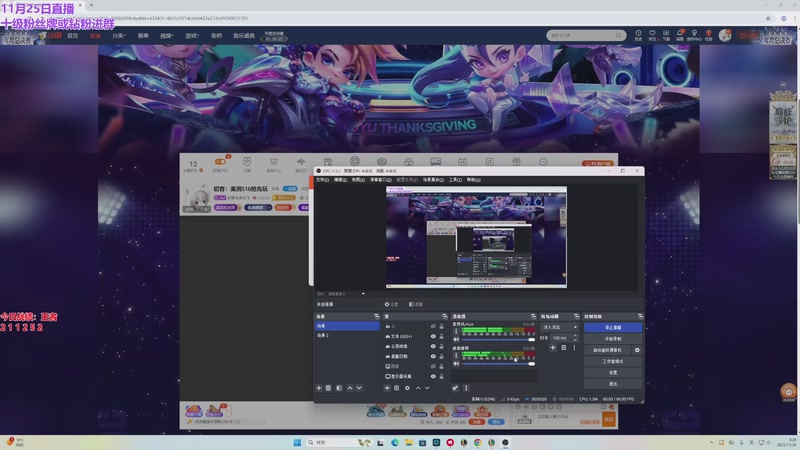Open 工具 menu in OBS
Screen dimensions: 800x450
pos(455,180)
